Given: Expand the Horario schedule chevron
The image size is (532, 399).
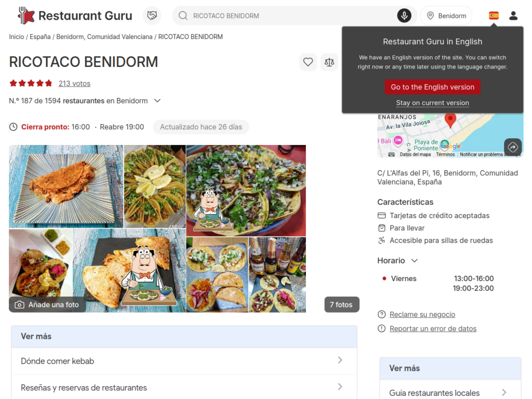Looking at the screenshot, I should 414,261.
